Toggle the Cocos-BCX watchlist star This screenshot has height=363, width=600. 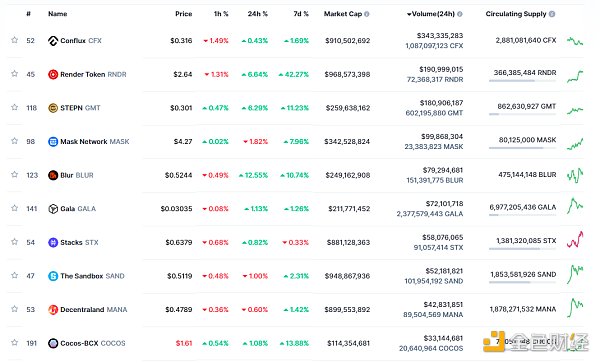(x=15, y=342)
